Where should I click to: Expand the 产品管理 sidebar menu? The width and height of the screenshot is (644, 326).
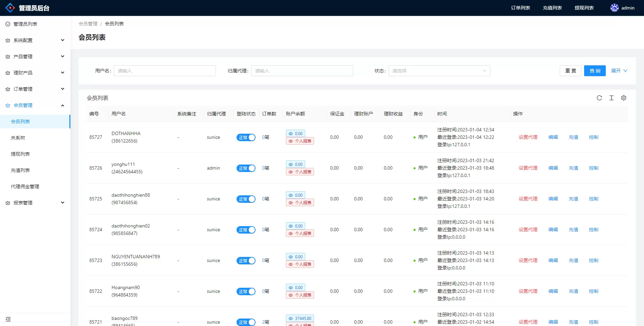[35, 57]
